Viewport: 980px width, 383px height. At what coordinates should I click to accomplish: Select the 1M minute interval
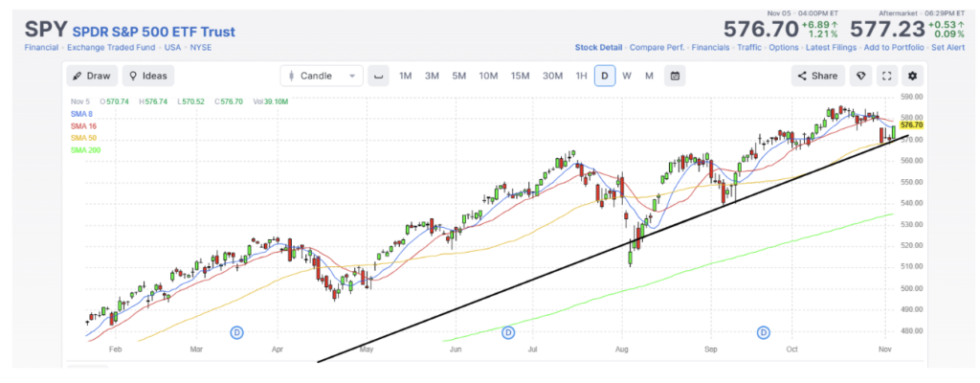tap(405, 76)
